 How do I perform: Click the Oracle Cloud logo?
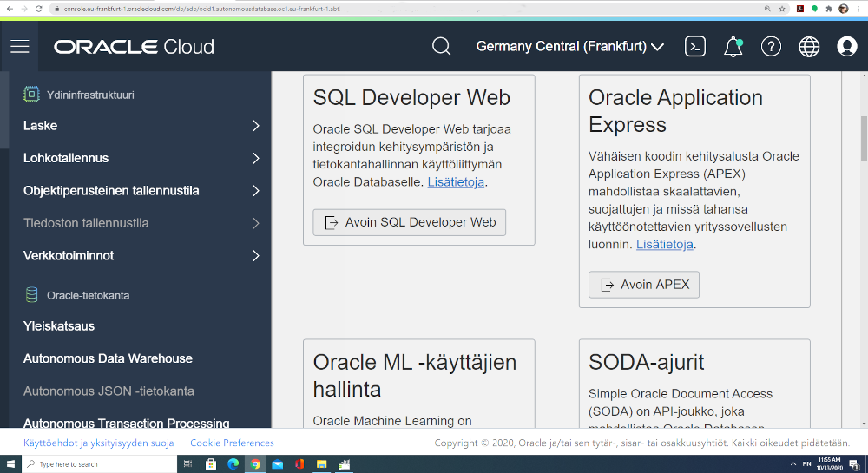pos(134,47)
